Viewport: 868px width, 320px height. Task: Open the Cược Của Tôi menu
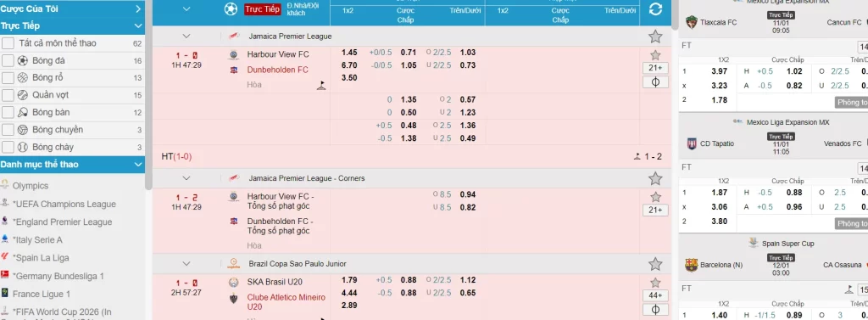pyautogui.click(x=73, y=8)
